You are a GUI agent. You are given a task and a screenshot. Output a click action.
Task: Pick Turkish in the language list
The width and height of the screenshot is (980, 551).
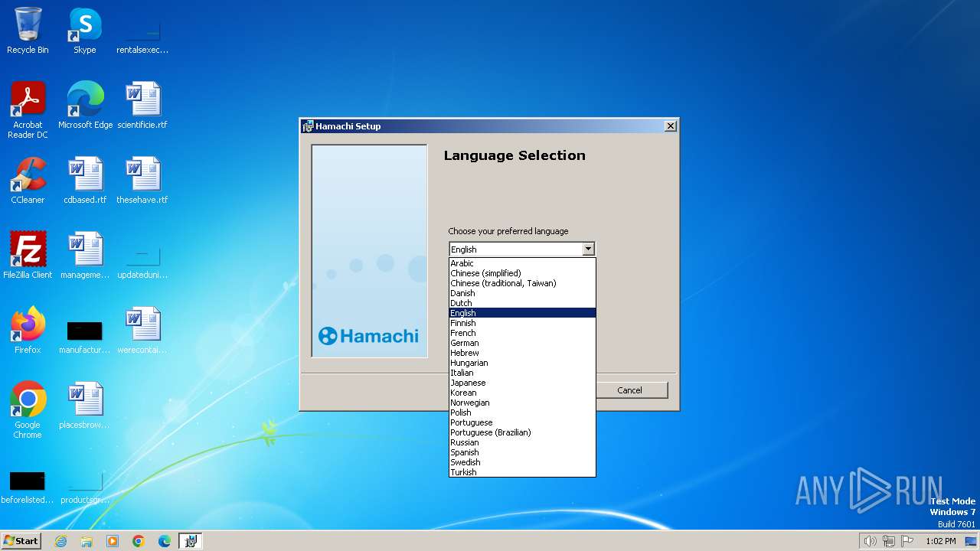pyautogui.click(x=522, y=472)
